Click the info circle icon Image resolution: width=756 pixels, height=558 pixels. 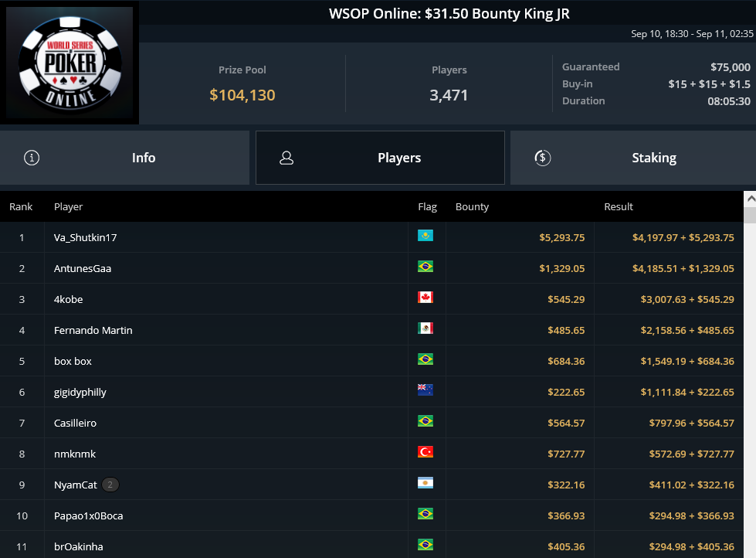pyautogui.click(x=32, y=158)
